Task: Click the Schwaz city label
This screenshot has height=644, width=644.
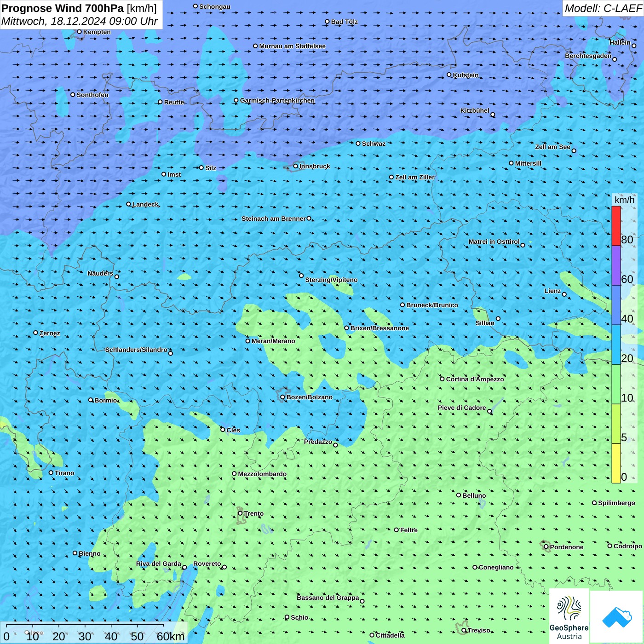Action: point(374,144)
